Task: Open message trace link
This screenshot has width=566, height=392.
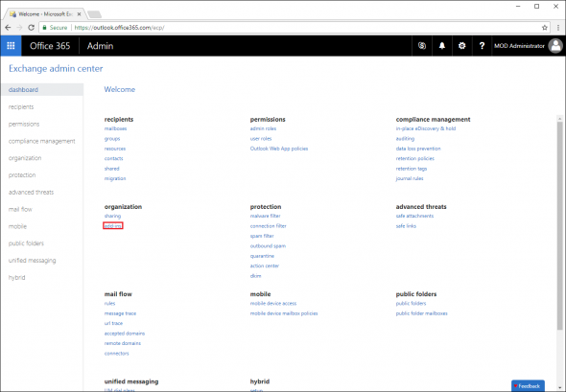Action: (120, 313)
